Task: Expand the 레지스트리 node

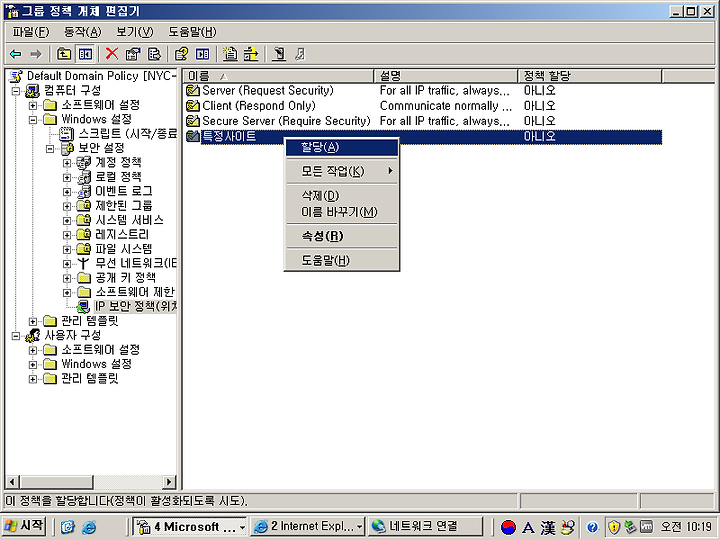Action: (67, 235)
